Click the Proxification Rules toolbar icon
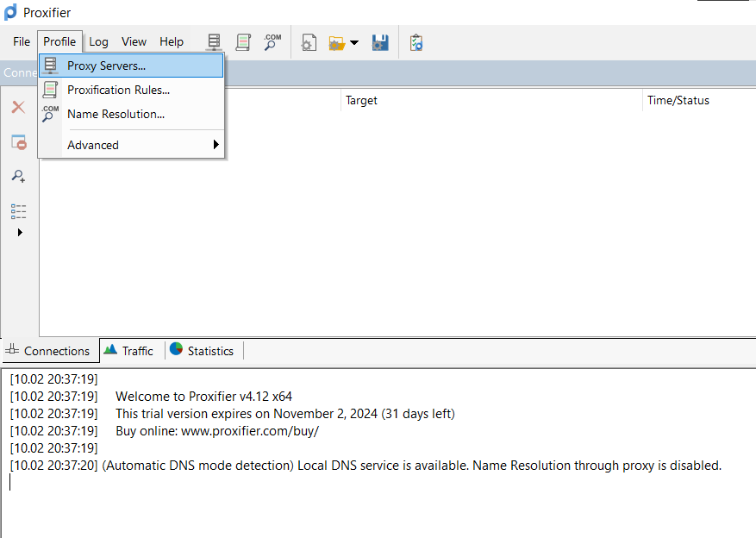The width and height of the screenshot is (756, 538). click(243, 42)
